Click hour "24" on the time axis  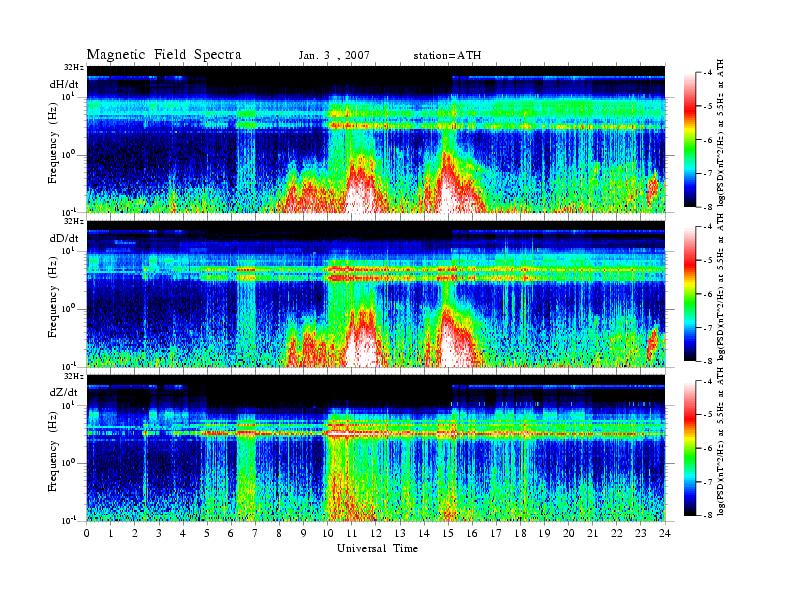(665, 533)
